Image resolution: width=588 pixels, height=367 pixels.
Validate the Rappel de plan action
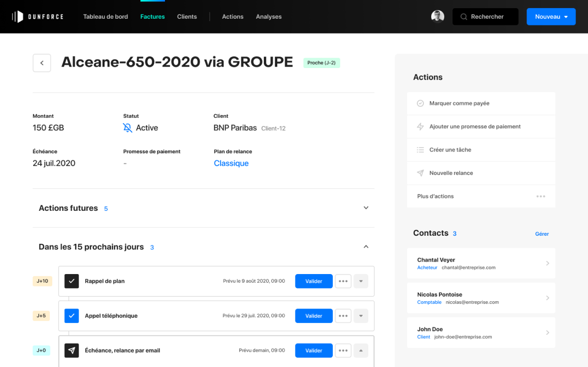point(314,281)
